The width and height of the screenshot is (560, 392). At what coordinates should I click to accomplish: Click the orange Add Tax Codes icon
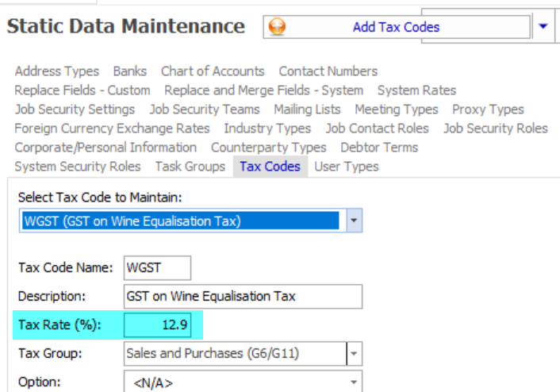(278, 27)
